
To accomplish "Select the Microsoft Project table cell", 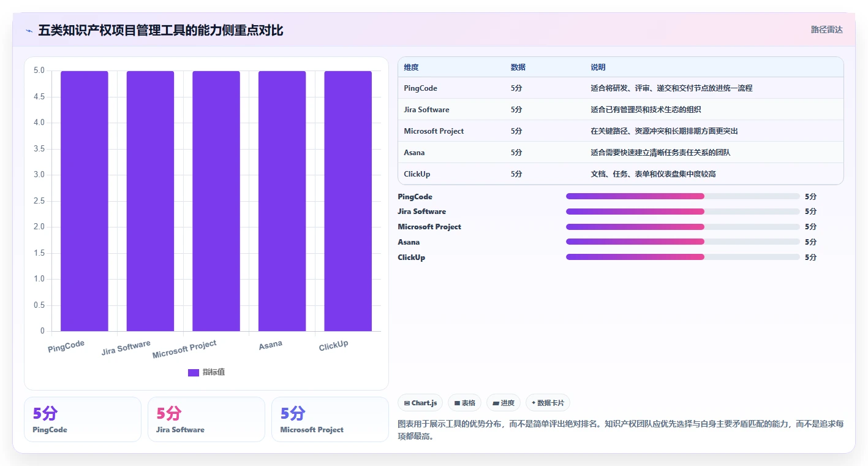I will (x=434, y=131).
